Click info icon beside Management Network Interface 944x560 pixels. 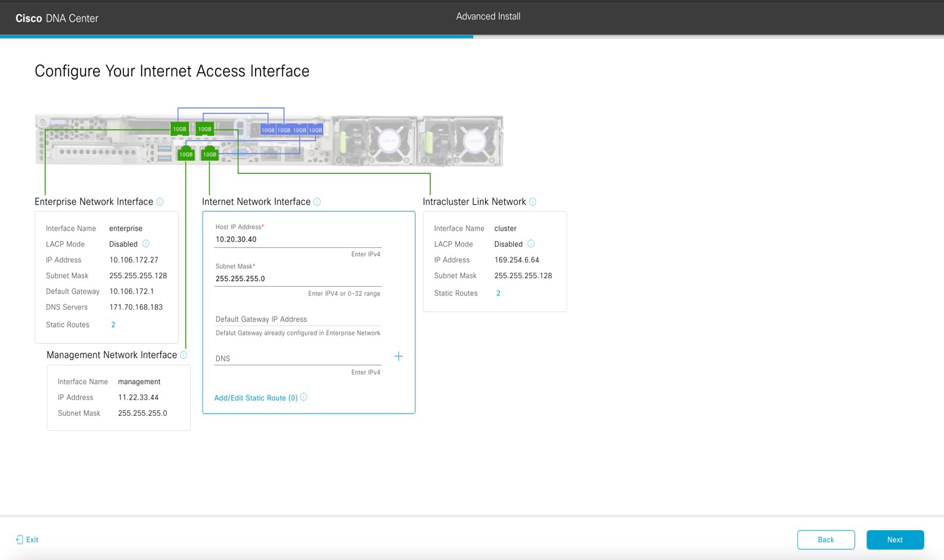184,355
